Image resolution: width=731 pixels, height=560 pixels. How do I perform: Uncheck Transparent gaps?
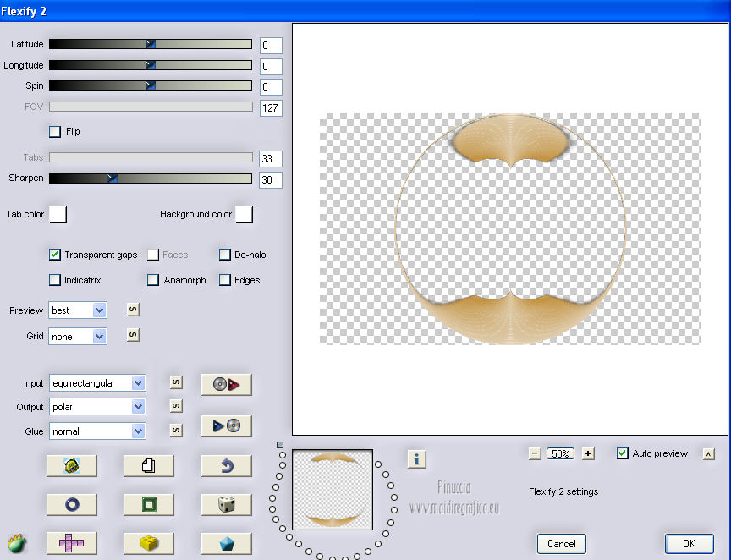55,255
